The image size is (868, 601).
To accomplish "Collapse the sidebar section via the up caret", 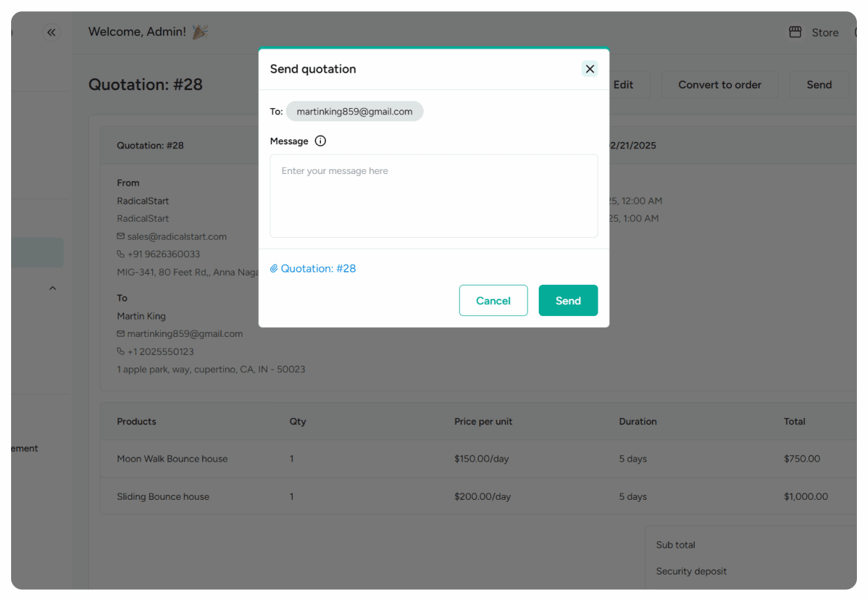I will pos(53,288).
